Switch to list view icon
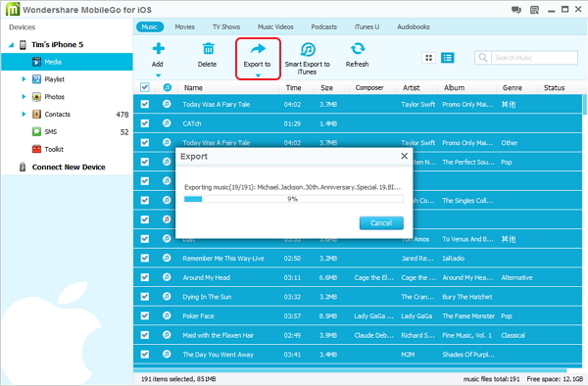Image resolution: width=588 pixels, height=386 pixels. [x=448, y=58]
